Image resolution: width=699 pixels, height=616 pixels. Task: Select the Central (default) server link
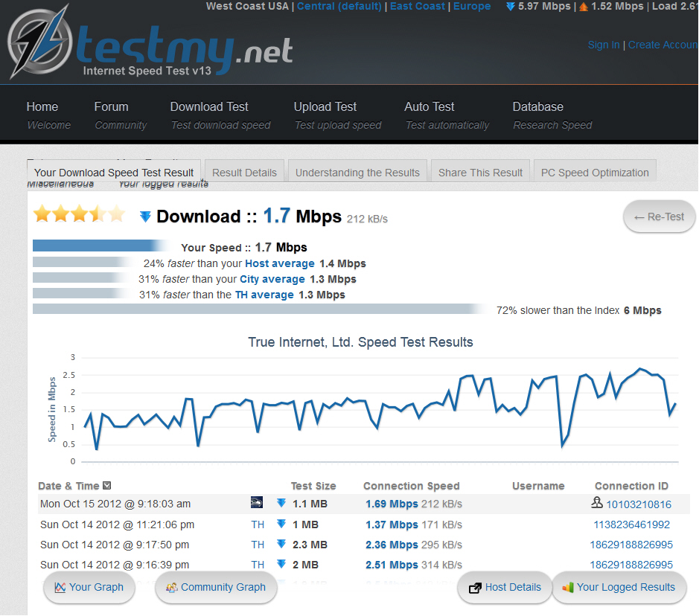[x=339, y=6]
